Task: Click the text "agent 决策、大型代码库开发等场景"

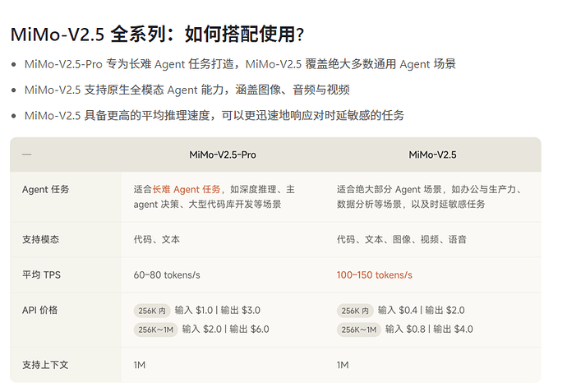Action: (x=207, y=205)
